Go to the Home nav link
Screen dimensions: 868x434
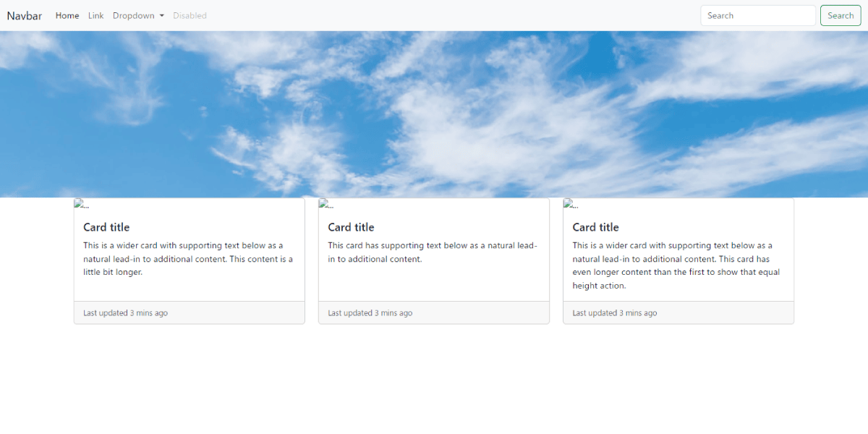[x=67, y=15]
